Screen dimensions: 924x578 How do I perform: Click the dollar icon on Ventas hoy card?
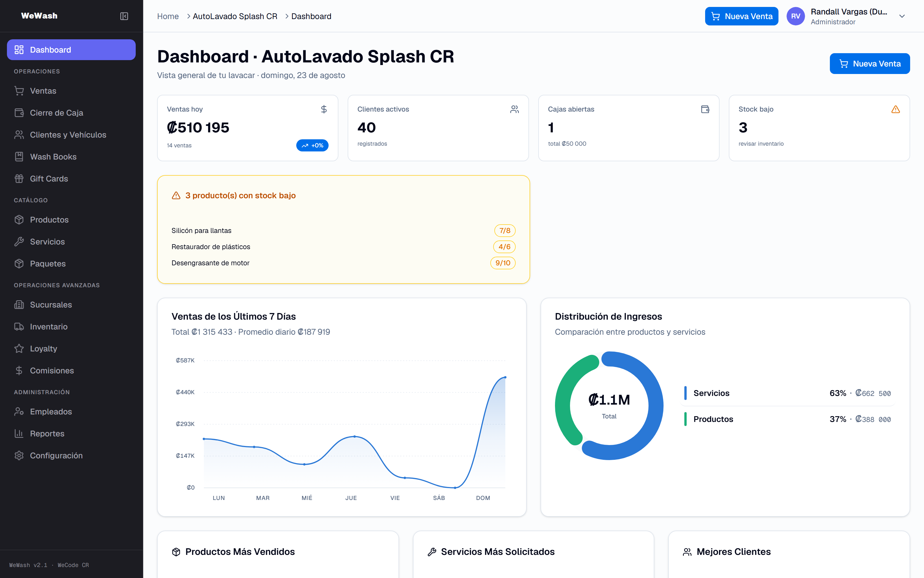click(324, 109)
